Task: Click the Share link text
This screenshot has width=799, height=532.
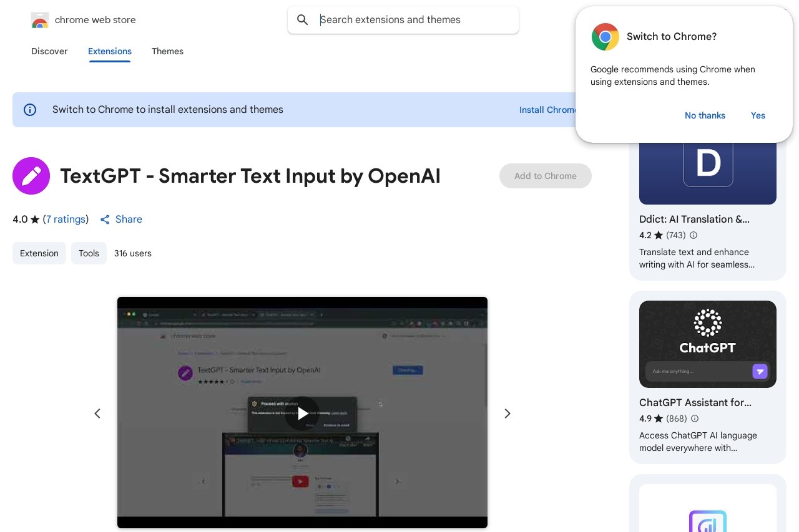Action: pyautogui.click(x=129, y=220)
